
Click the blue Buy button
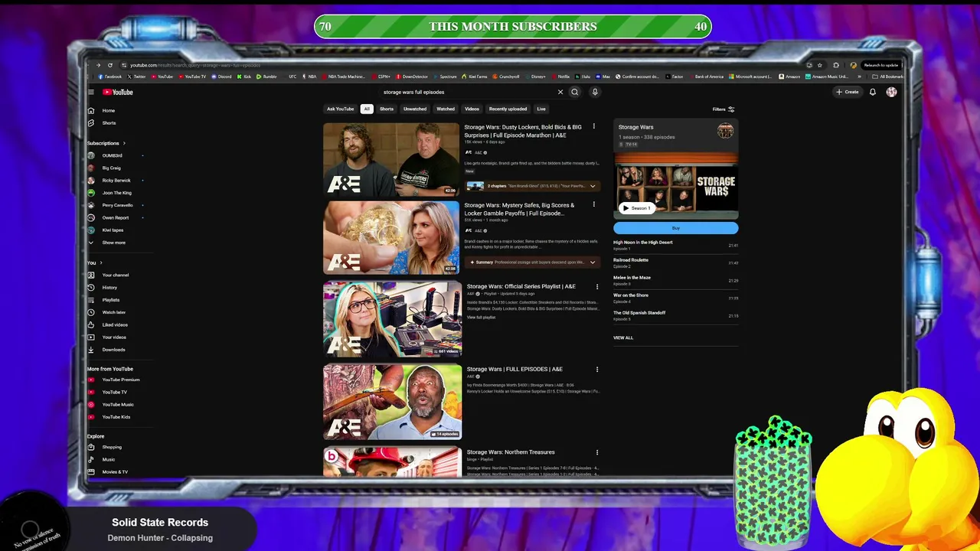[676, 228]
